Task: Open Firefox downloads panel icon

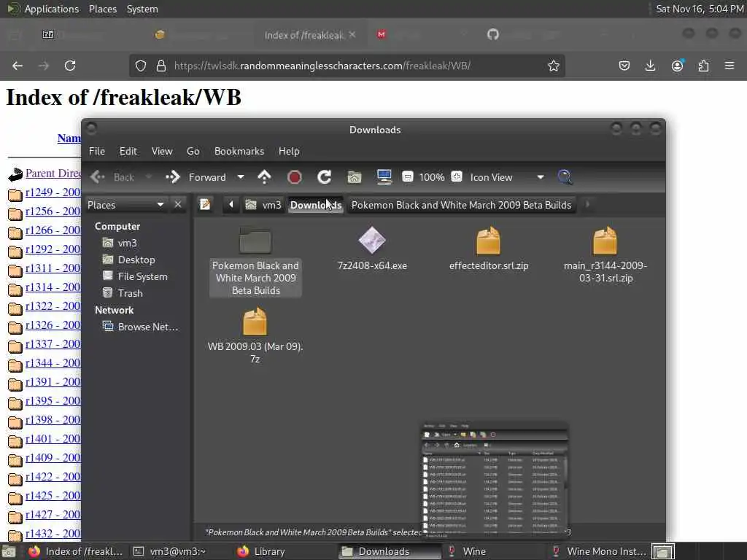Action: pos(650,66)
